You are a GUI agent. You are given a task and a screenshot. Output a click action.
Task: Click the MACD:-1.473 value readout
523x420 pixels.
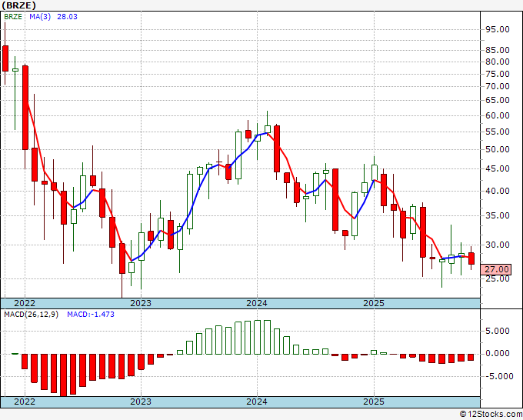coord(91,315)
